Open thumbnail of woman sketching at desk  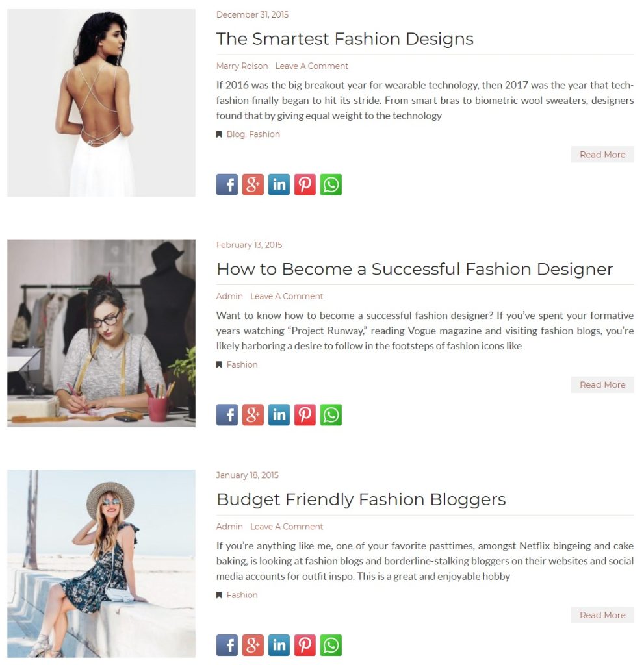(x=101, y=333)
